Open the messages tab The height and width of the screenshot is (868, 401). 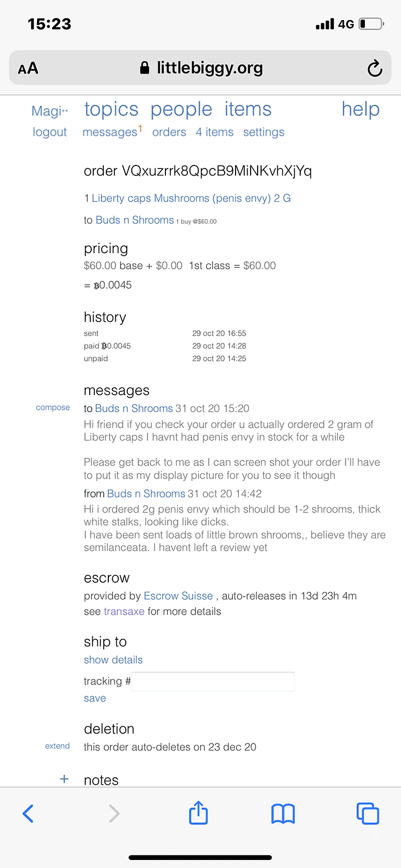coord(110,132)
